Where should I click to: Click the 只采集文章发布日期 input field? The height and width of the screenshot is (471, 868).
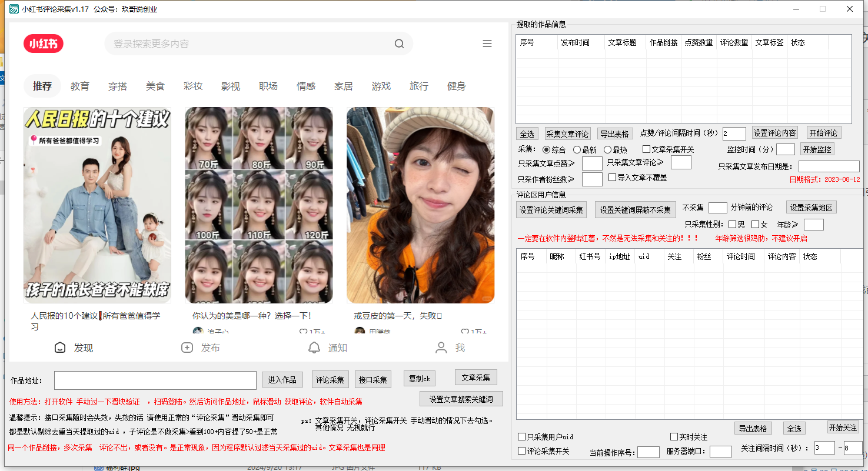(x=829, y=166)
